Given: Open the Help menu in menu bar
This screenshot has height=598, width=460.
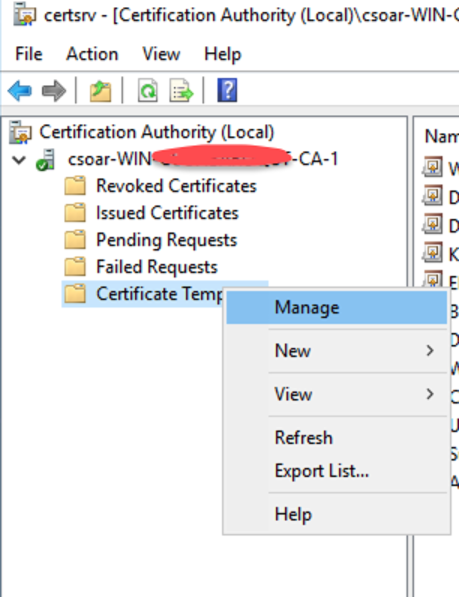Looking at the screenshot, I should [222, 54].
